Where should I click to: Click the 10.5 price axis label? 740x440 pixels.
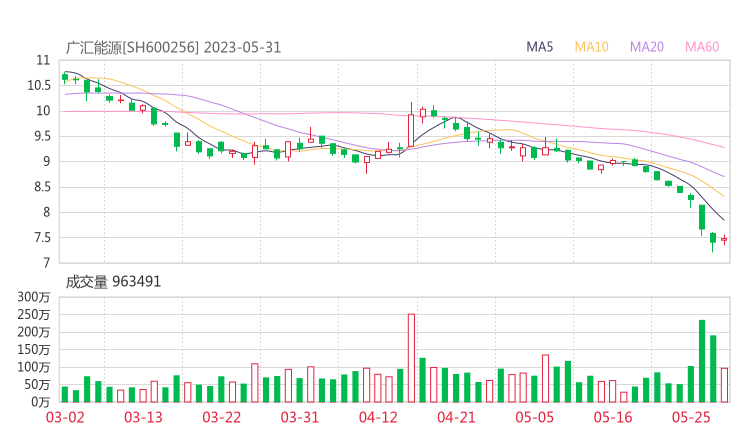point(39,85)
